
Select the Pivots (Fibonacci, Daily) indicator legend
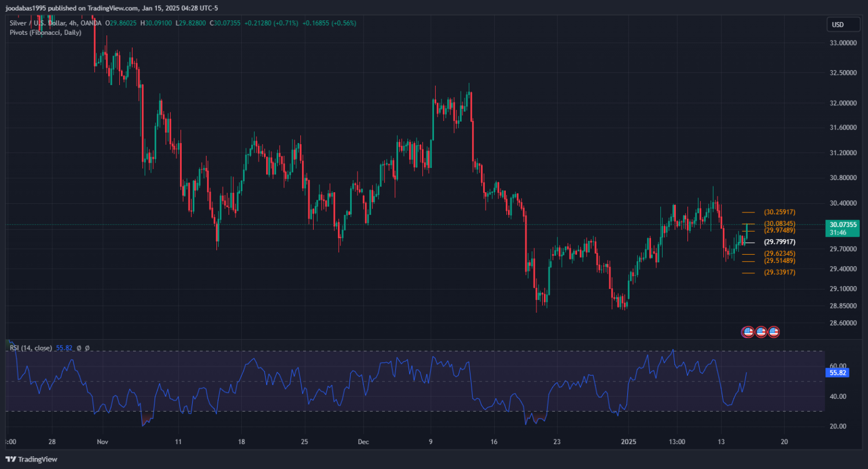[x=45, y=32]
